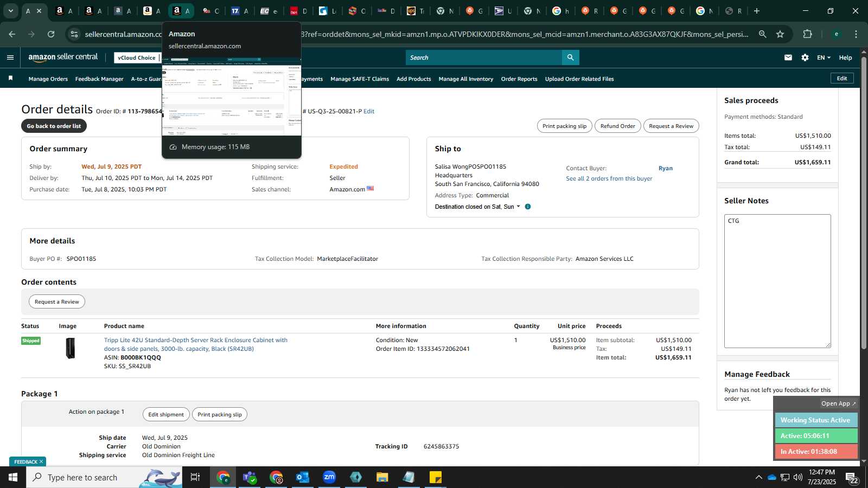Click the search magnifier button
Image resolution: width=868 pixels, height=488 pixels.
coord(570,57)
